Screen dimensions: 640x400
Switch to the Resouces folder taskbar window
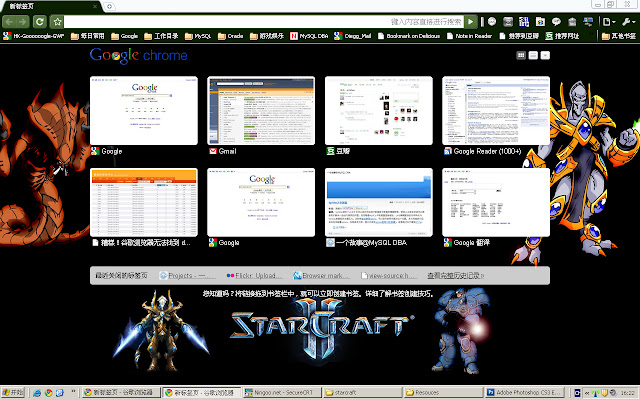click(x=443, y=393)
